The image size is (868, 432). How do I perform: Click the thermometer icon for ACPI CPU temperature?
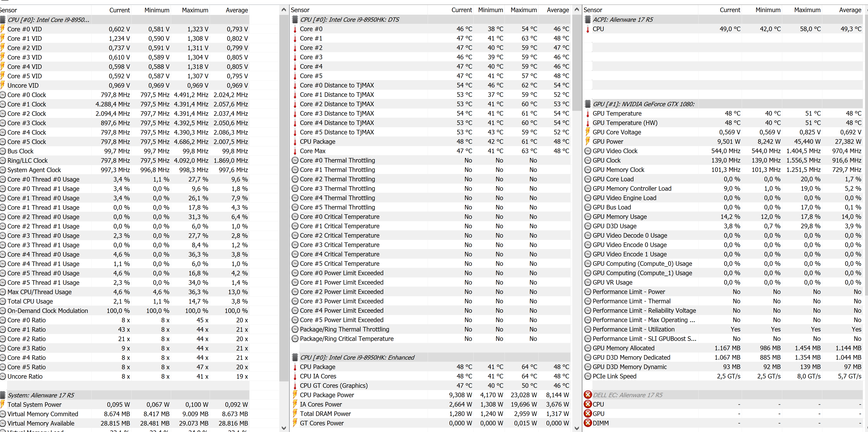588,29
